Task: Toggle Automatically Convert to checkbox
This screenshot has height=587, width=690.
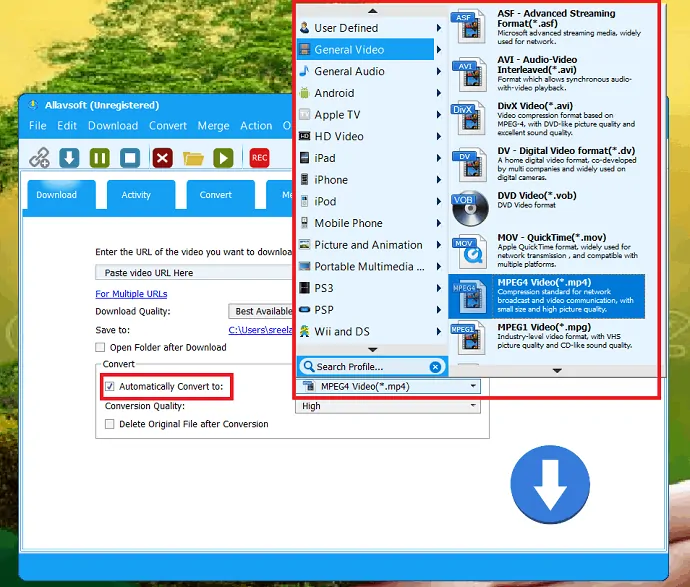Action: pos(110,386)
